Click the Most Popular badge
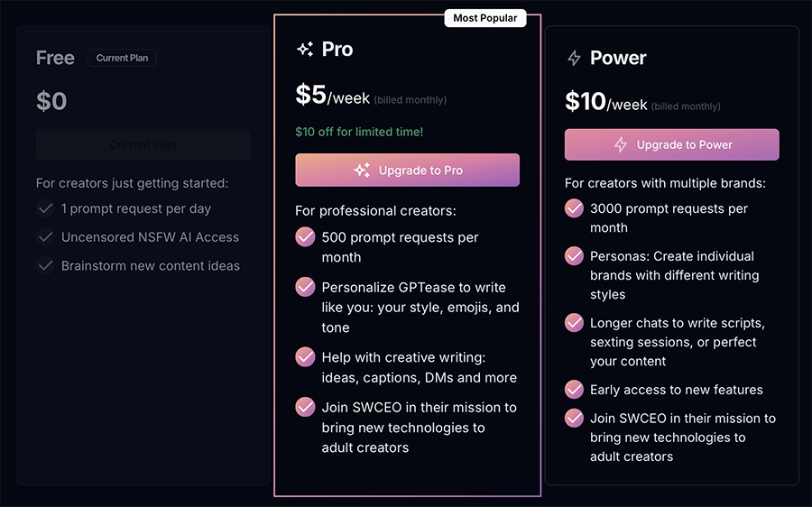Image resolution: width=812 pixels, height=507 pixels. (485, 18)
